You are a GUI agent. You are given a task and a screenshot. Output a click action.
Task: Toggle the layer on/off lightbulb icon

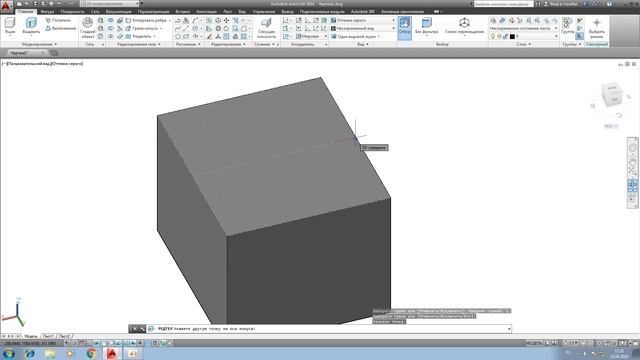(x=493, y=36)
